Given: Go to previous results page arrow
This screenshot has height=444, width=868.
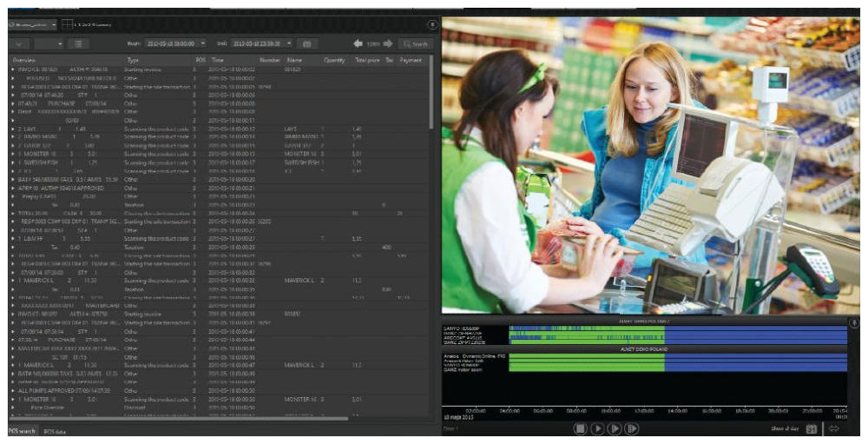Looking at the screenshot, I should (358, 43).
